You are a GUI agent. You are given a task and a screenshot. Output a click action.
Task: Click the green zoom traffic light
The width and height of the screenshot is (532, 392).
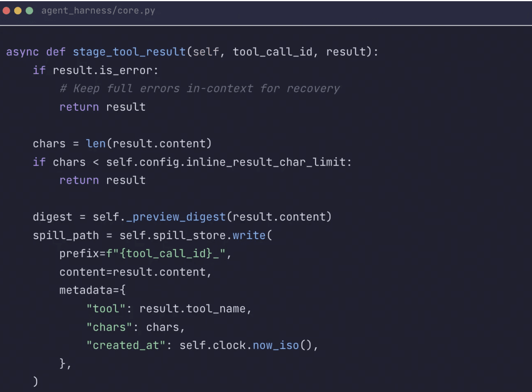pos(29,11)
